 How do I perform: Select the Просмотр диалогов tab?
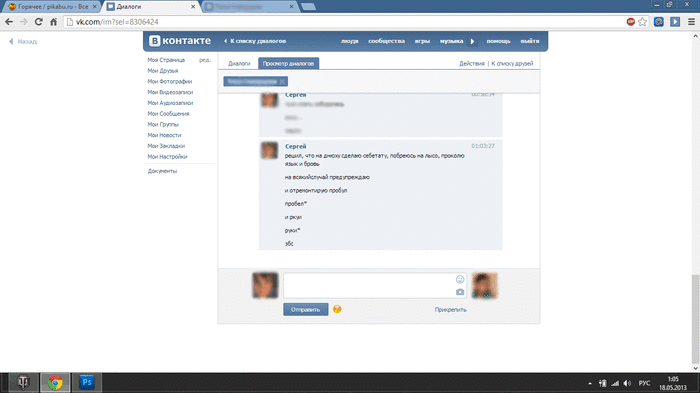point(288,63)
